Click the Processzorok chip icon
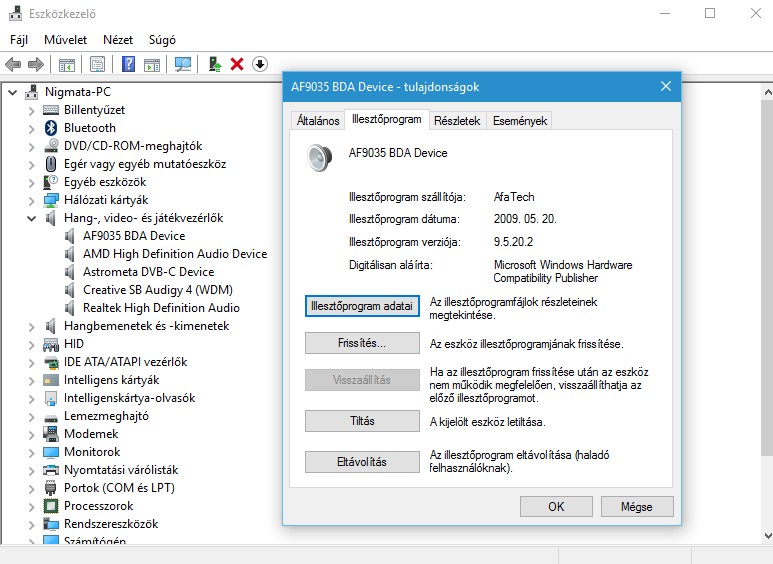Viewport: 773px width, 564px height. (x=51, y=506)
